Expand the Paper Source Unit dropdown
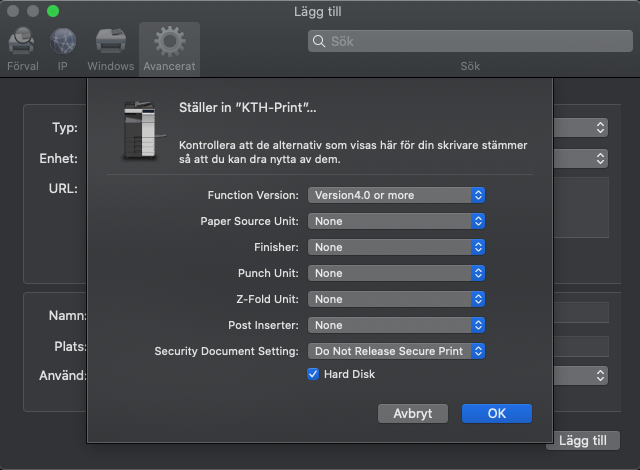Image resolution: width=640 pixels, height=470 pixels. coord(397,221)
